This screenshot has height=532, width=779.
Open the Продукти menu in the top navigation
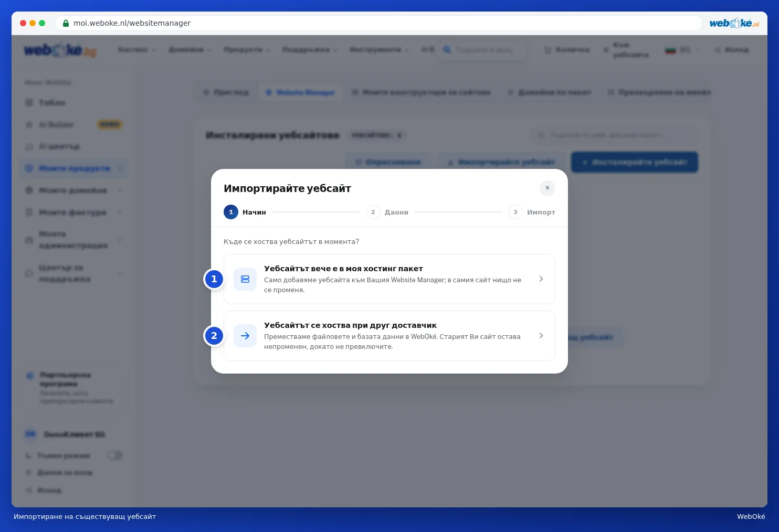247,50
